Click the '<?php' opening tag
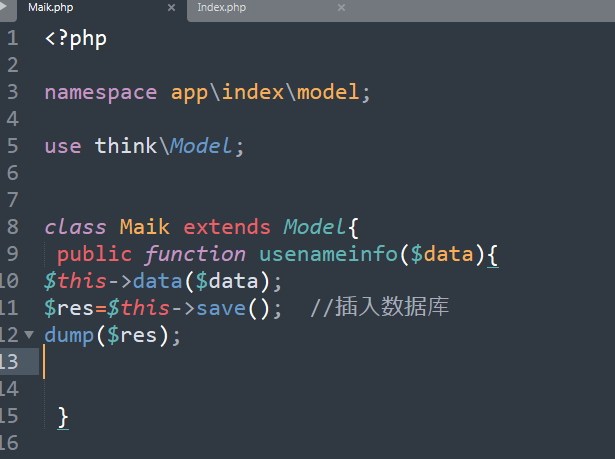 point(76,39)
